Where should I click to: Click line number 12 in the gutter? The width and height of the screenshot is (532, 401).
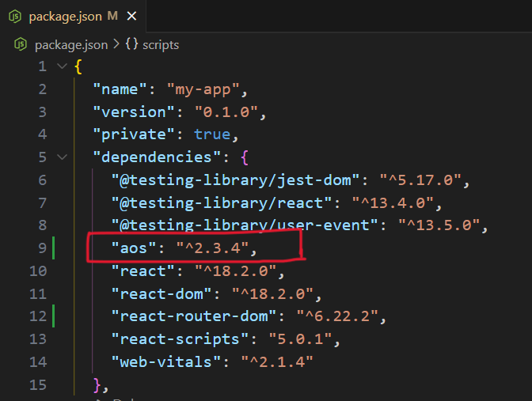[38, 316]
